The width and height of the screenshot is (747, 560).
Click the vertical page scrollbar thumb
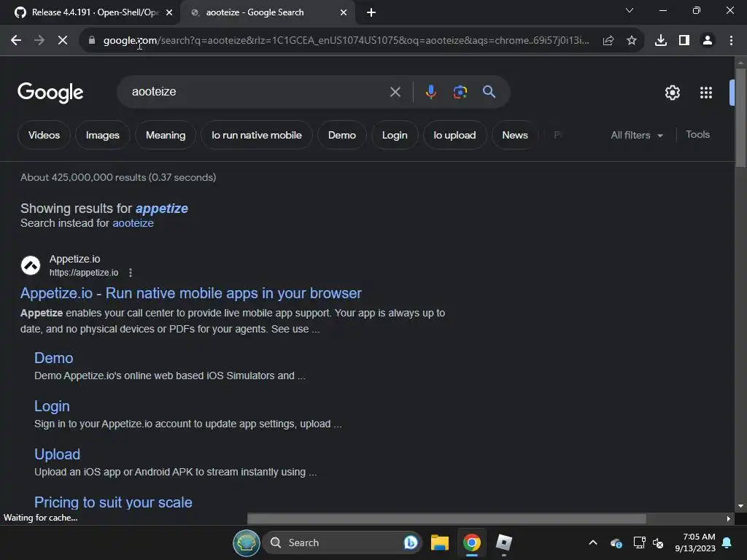coord(740,118)
